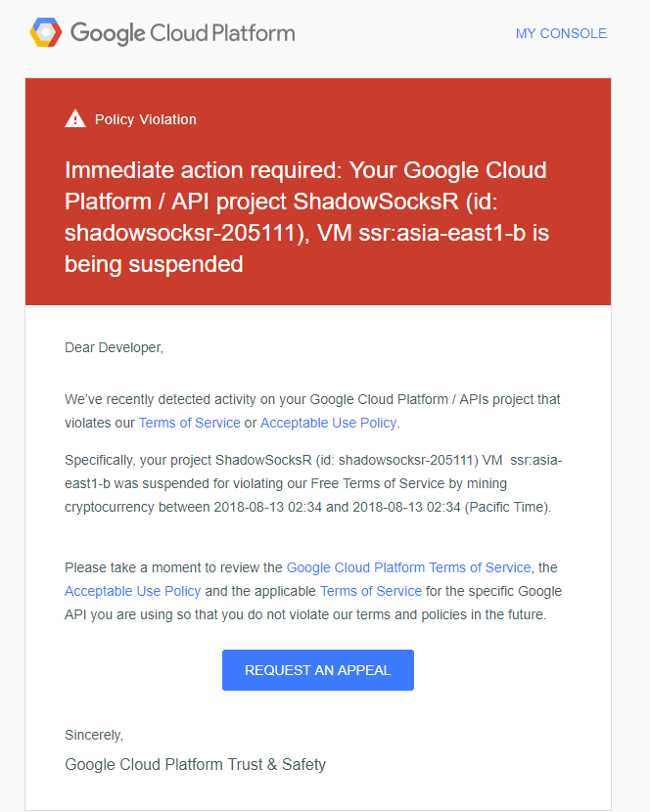Image resolution: width=650 pixels, height=812 pixels.
Task: Open Acceptable Use Policy link before "and the applicable"
Action: (133, 591)
